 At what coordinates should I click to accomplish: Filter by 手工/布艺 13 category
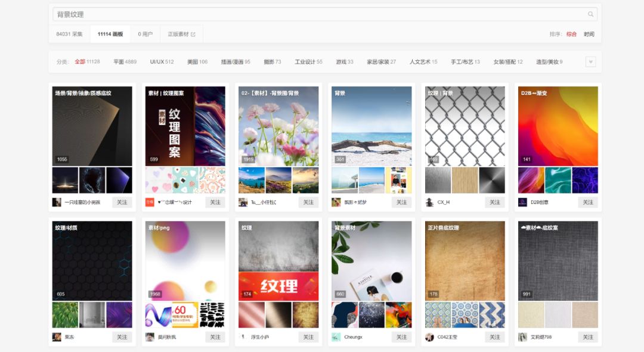(465, 62)
